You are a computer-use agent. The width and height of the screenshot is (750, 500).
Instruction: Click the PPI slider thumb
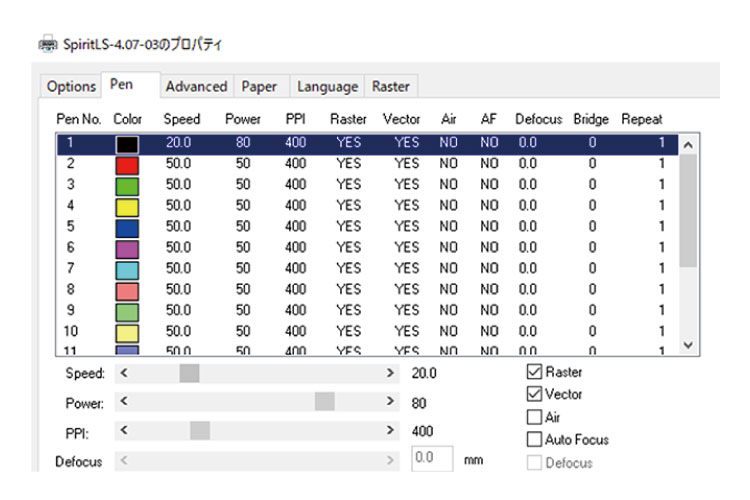(x=200, y=431)
